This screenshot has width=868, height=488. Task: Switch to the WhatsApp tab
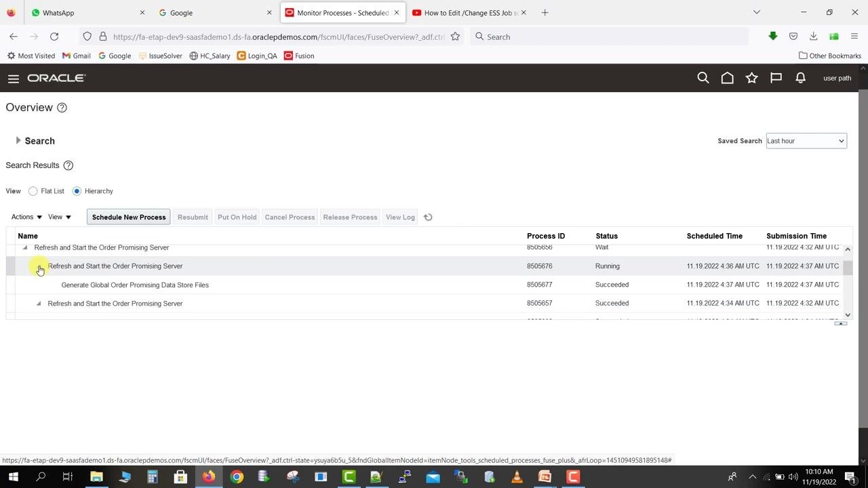(x=87, y=12)
